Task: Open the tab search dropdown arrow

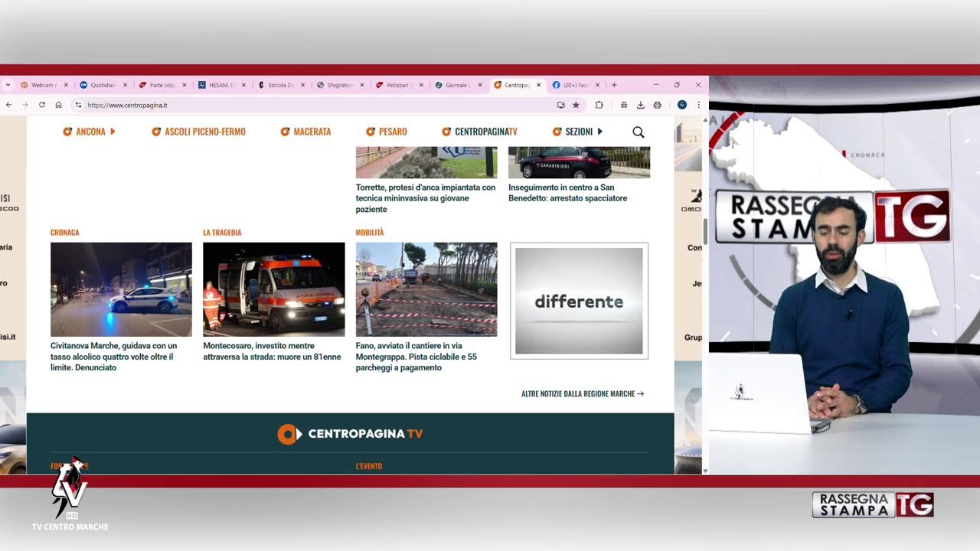Action: [x=8, y=85]
